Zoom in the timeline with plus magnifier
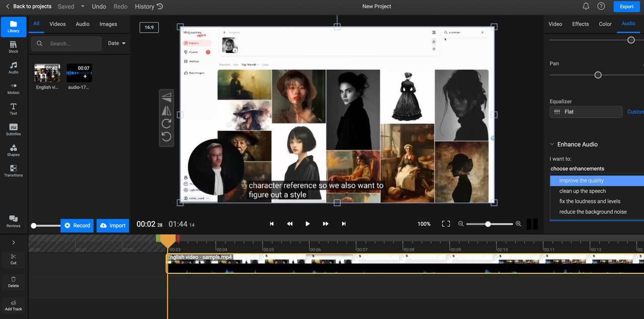Screen dimensions: 644x319 point(518,224)
